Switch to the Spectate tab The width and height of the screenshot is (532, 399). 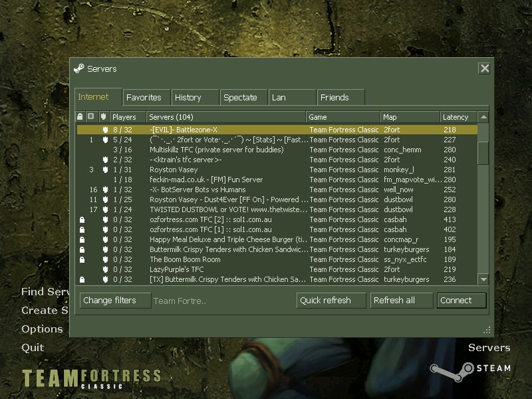pos(243,97)
